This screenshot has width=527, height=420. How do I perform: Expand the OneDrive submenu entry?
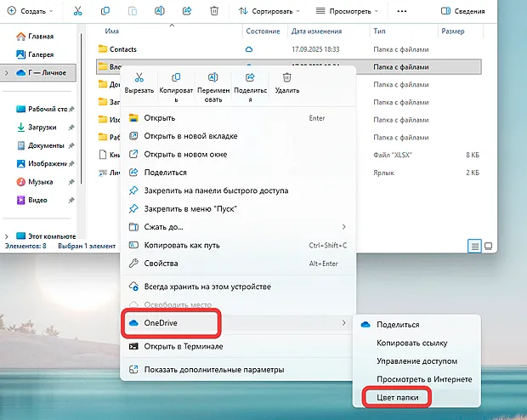click(238, 323)
